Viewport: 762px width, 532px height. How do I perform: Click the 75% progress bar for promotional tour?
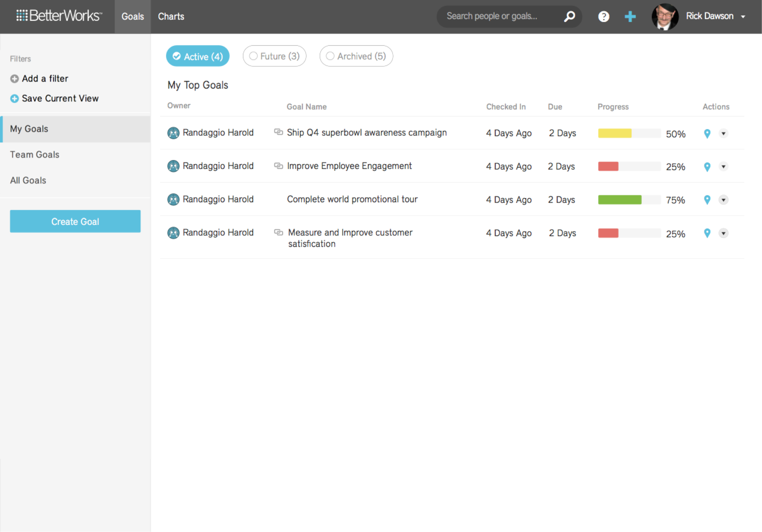point(620,200)
